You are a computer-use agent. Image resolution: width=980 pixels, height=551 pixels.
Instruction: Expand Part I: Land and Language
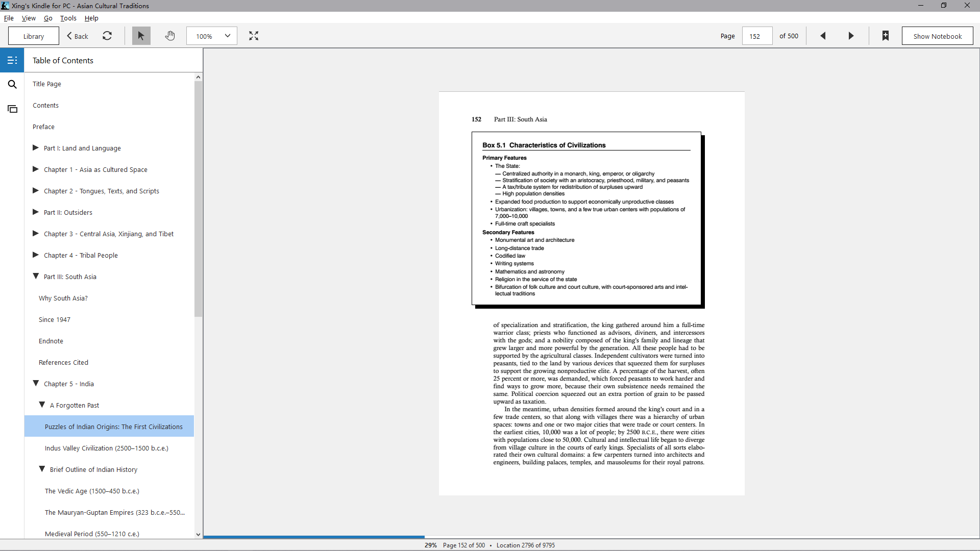click(36, 147)
